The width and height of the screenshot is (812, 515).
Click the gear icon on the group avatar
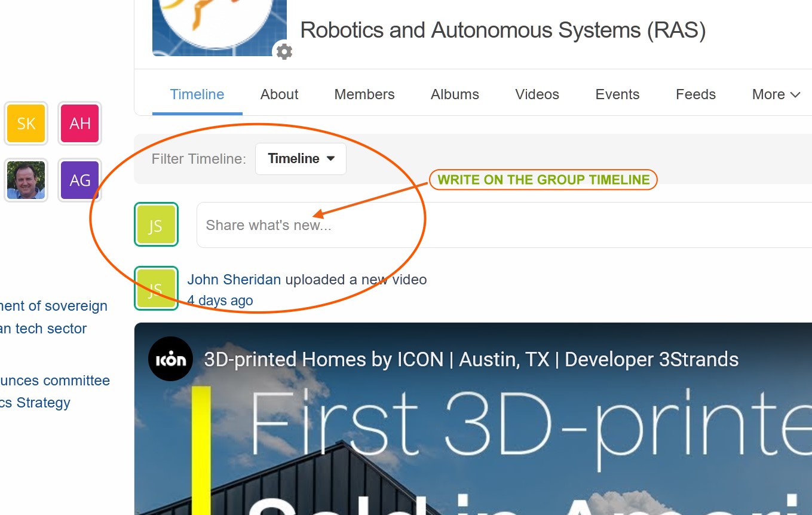(284, 52)
